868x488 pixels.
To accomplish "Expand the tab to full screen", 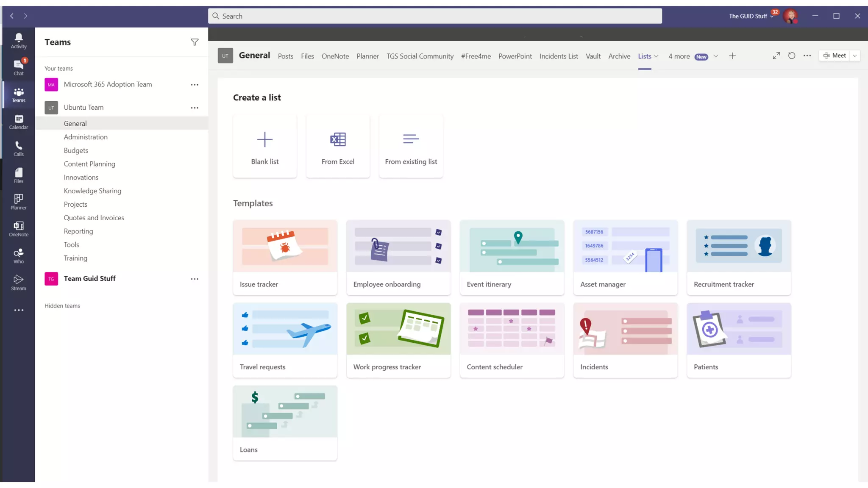I will point(776,55).
